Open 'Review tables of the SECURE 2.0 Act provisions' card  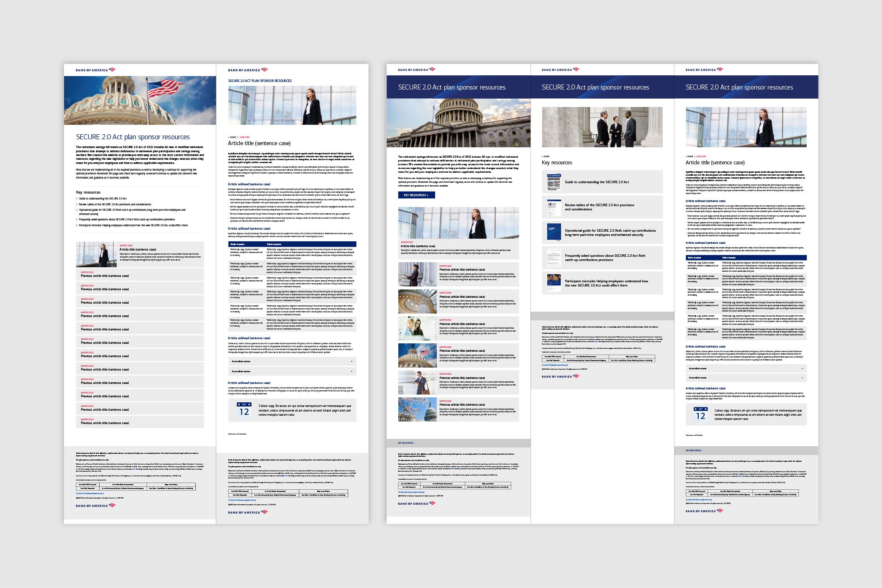pyautogui.click(x=602, y=207)
